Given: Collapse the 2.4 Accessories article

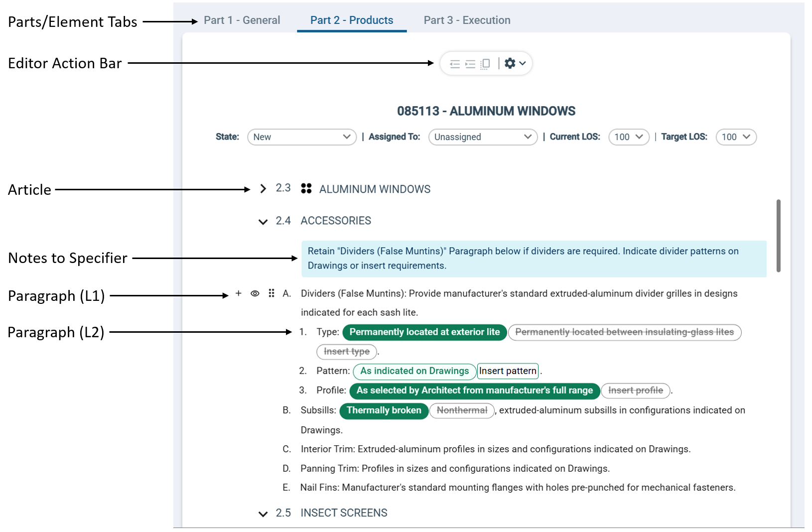Looking at the screenshot, I should pyautogui.click(x=263, y=222).
